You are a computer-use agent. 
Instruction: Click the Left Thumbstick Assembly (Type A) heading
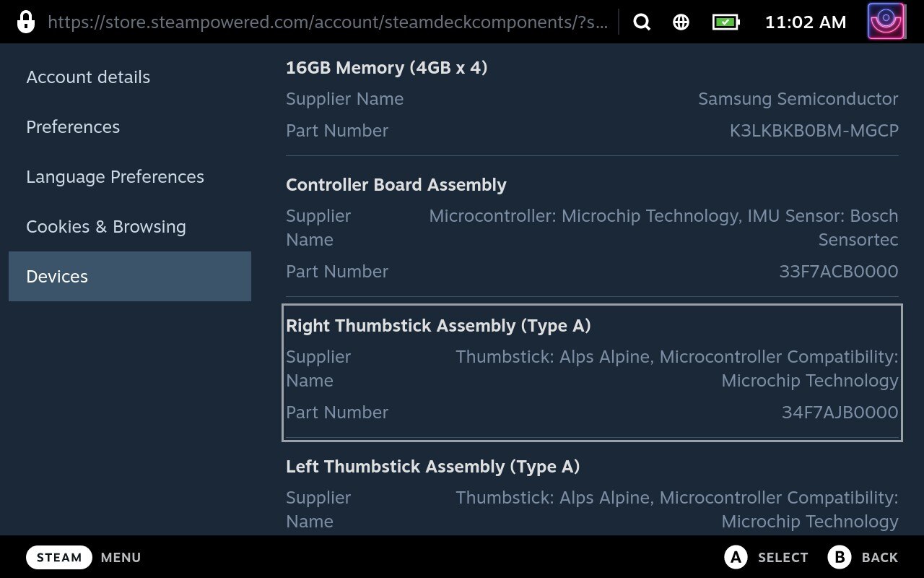pyautogui.click(x=432, y=467)
